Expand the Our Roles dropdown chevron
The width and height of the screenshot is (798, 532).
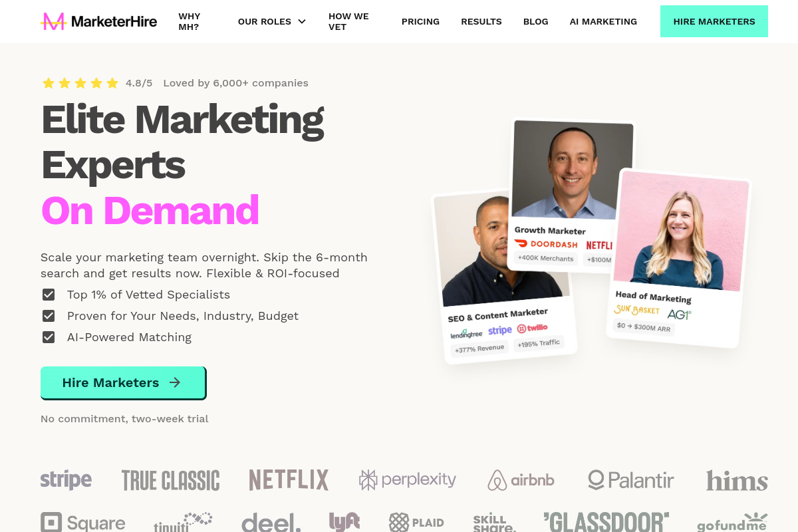tap(302, 21)
